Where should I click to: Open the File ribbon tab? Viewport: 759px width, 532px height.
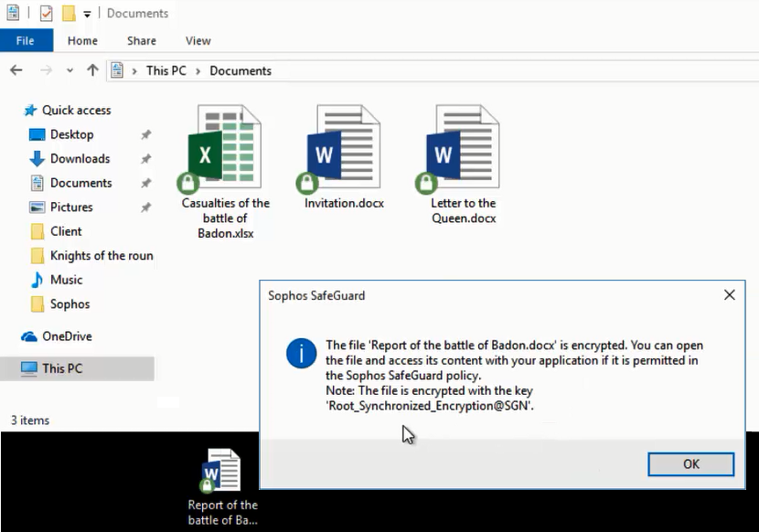27,40
